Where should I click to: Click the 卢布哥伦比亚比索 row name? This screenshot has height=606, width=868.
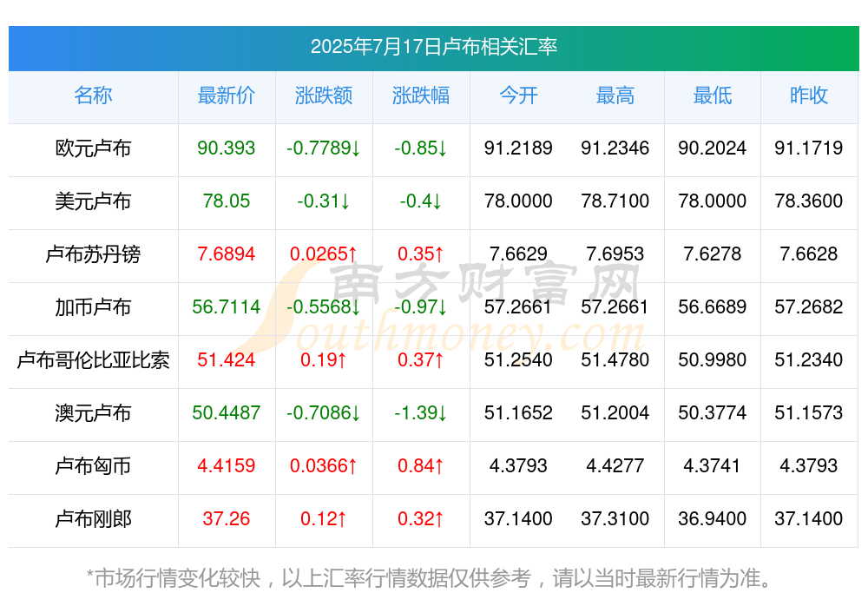pos(93,360)
